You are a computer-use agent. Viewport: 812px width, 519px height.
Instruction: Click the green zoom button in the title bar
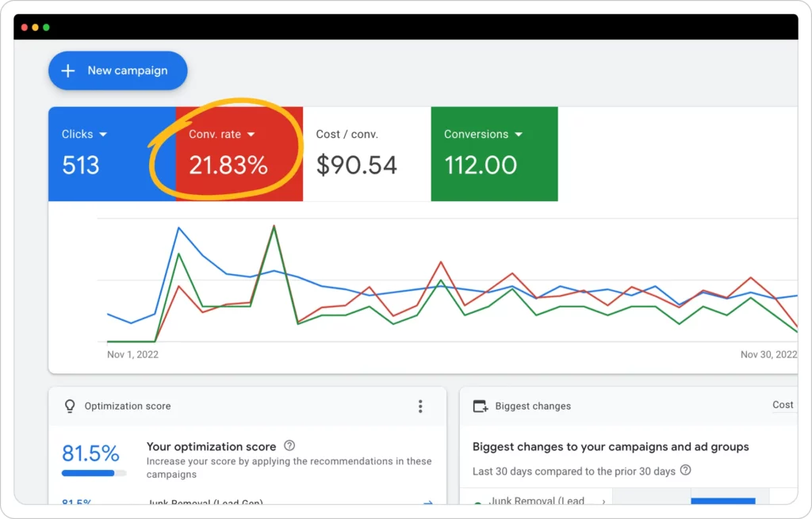point(46,28)
